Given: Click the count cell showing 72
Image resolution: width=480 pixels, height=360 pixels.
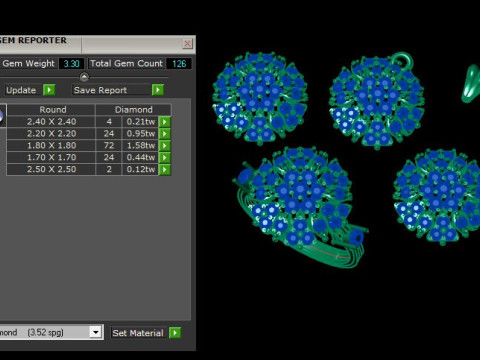Looking at the screenshot, I should click(x=109, y=146).
